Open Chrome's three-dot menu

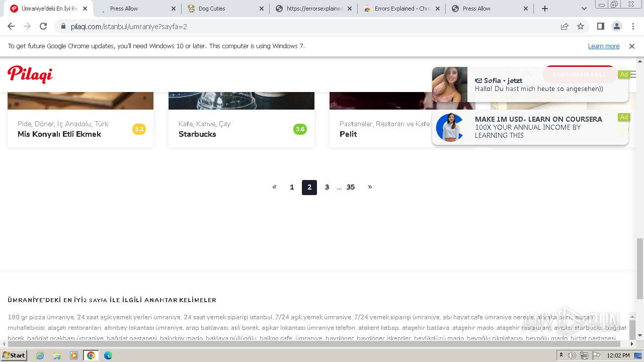coord(633,26)
